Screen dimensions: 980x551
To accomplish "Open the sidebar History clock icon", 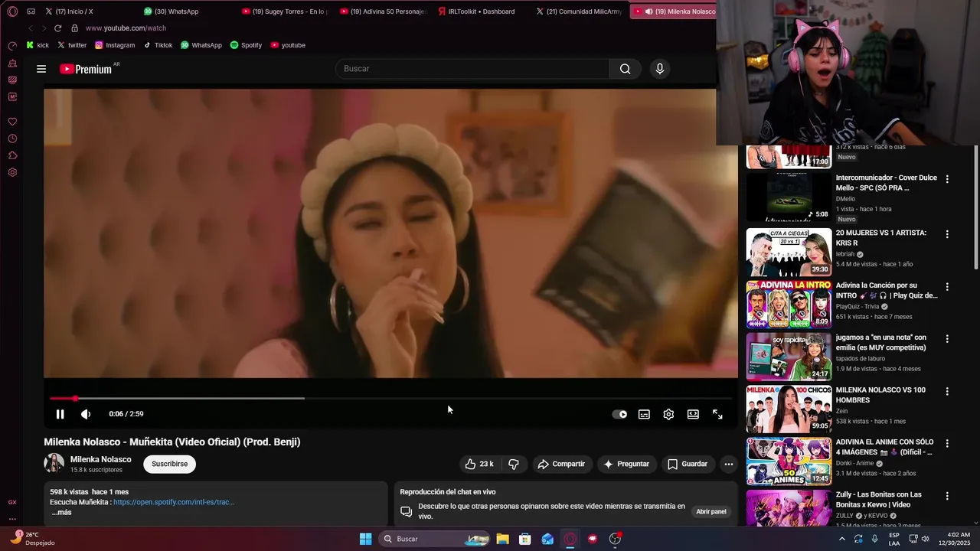I will pos(12,139).
